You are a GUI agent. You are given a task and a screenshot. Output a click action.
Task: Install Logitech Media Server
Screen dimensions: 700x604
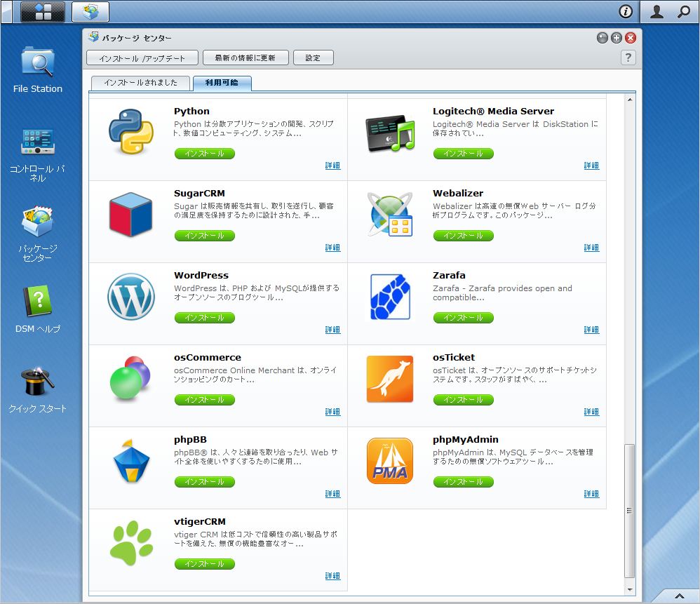click(x=464, y=154)
